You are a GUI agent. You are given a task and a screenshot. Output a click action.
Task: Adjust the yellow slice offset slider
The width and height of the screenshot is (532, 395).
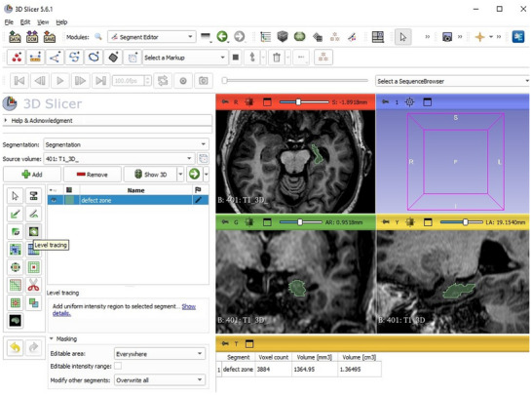[x=462, y=222]
